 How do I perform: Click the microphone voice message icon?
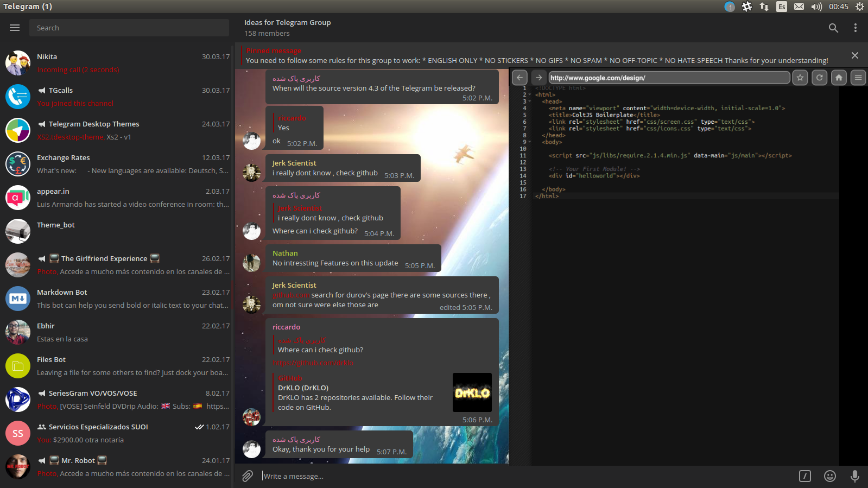[855, 476]
